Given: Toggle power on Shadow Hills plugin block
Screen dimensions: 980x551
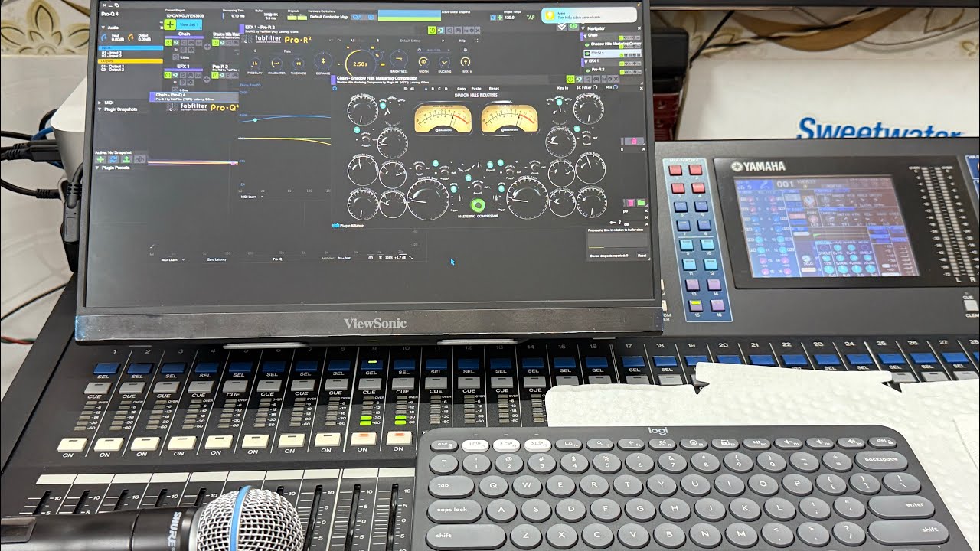Looking at the screenshot, I should (x=215, y=42).
